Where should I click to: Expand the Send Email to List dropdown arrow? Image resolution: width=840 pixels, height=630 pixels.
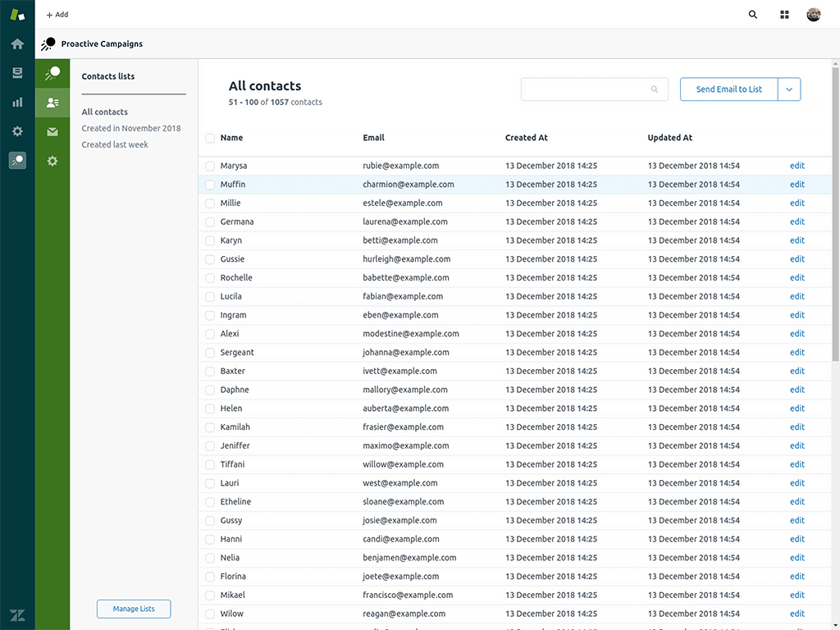coord(789,89)
